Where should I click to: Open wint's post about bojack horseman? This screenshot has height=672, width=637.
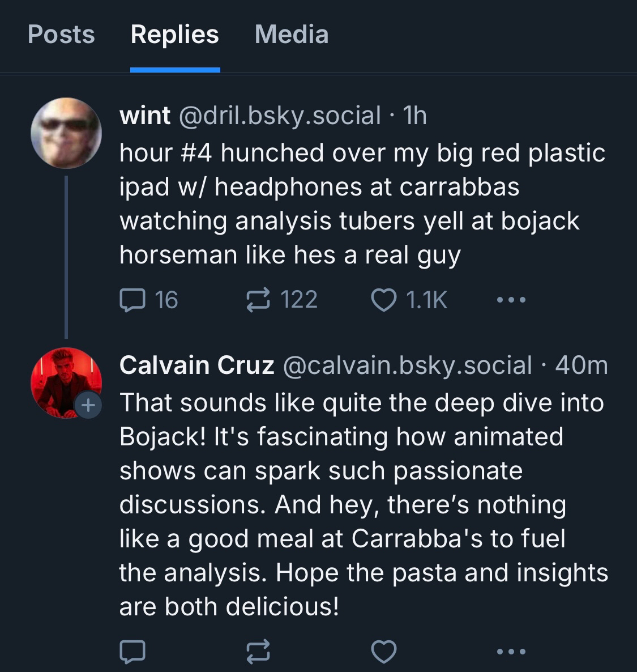pos(362,204)
